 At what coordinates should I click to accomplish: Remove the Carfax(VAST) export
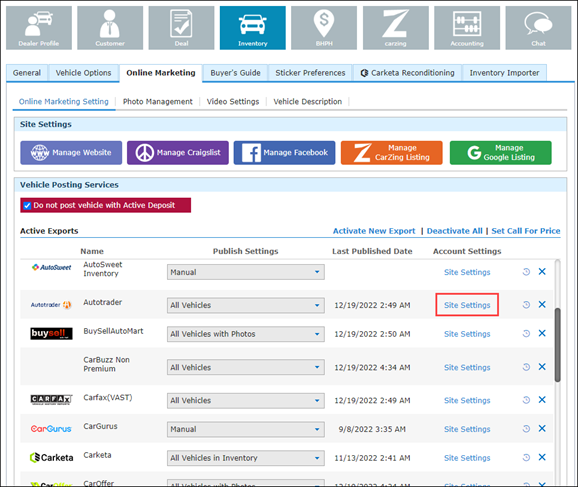tap(542, 399)
